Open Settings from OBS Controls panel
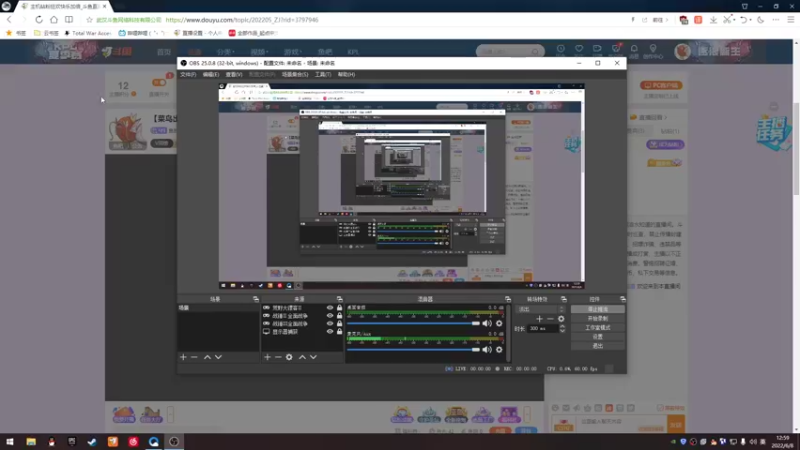 pyautogui.click(x=597, y=337)
